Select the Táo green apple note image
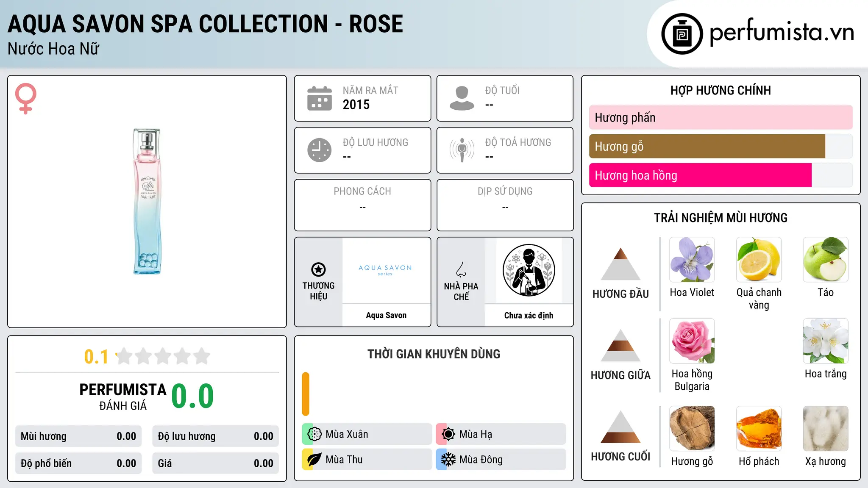Screen dimensions: 868x488 tap(826, 260)
